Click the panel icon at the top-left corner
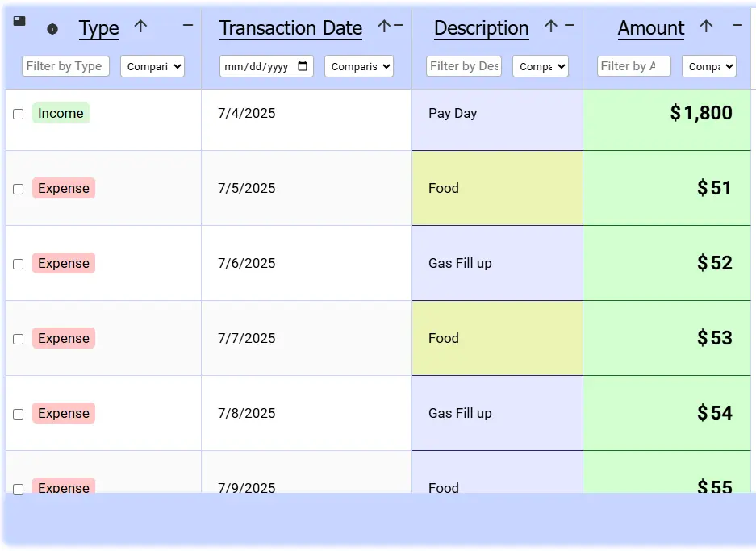 18,22
